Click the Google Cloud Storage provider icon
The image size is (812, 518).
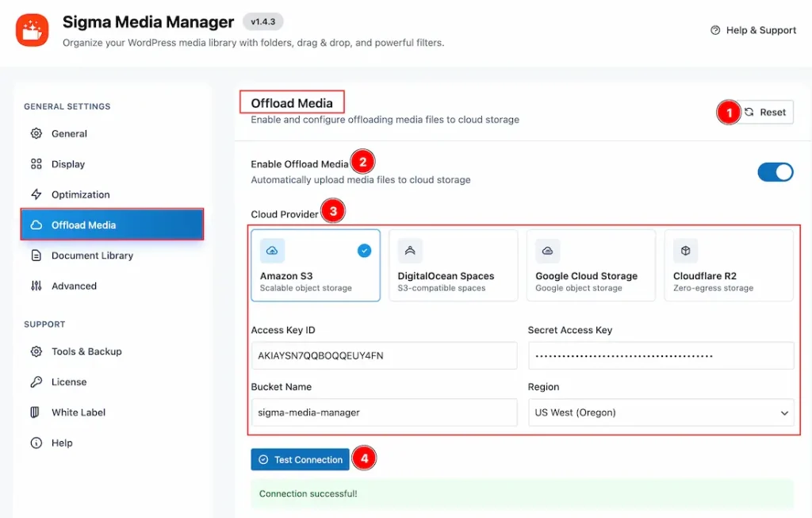pos(547,251)
